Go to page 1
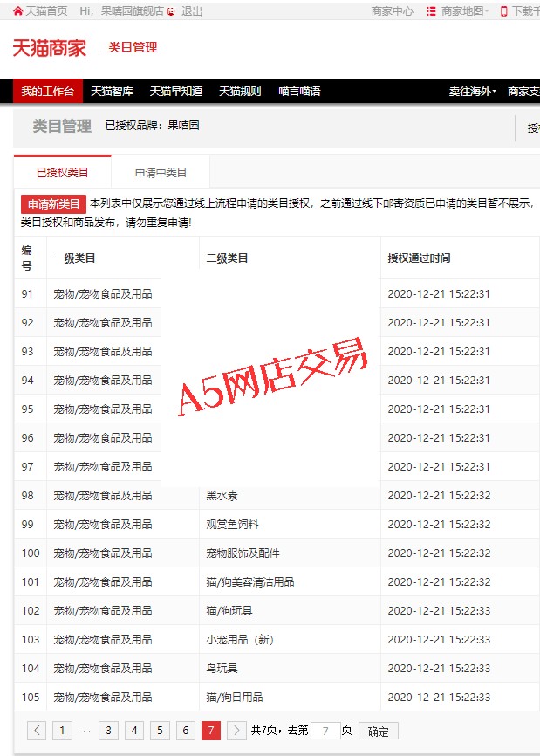This screenshot has width=540, height=756. [x=62, y=731]
